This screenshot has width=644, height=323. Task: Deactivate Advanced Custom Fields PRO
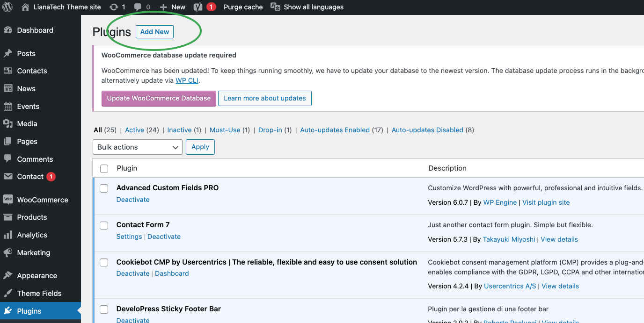coord(133,200)
